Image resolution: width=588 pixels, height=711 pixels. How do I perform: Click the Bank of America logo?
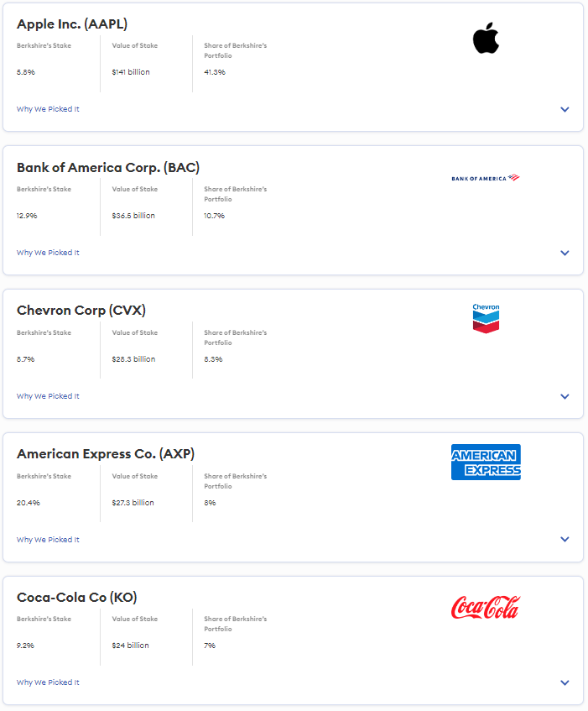(x=486, y=178)
